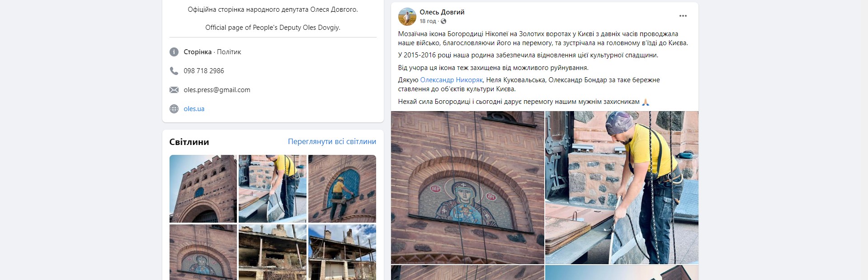Image resolution: width=868 pixels, height=280 pixels.
Task: Open tagged profile Олександр Никоряк
Action: coord(452,80)
